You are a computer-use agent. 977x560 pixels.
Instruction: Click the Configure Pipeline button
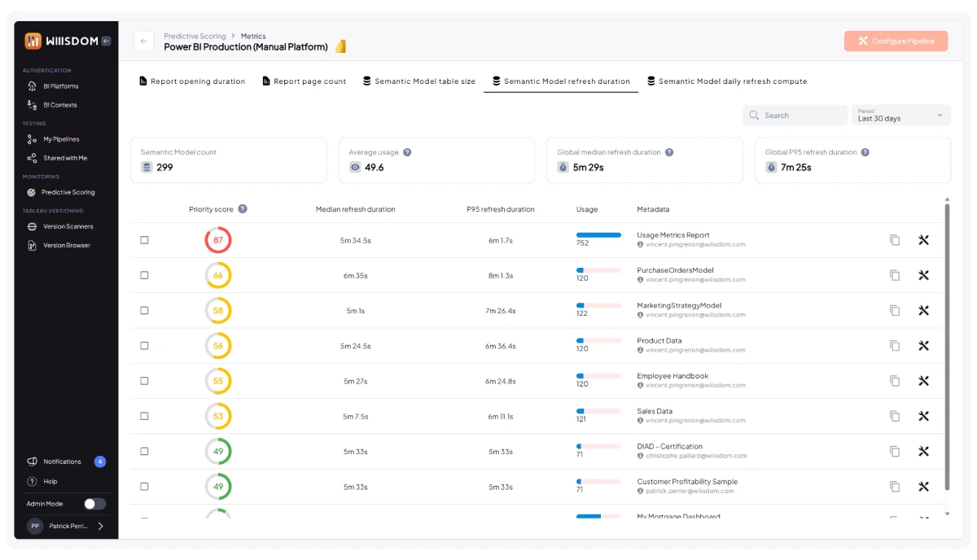click(x=896, y=40)
